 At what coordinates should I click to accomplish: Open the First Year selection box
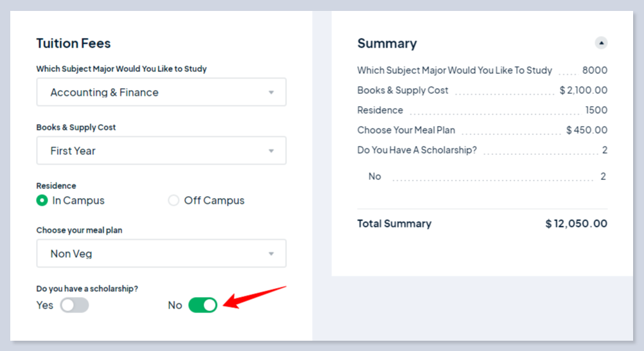[161, 151]
